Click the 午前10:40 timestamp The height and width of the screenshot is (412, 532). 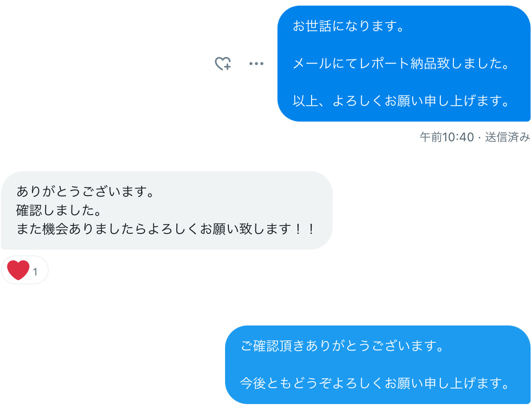pos(447,137)
